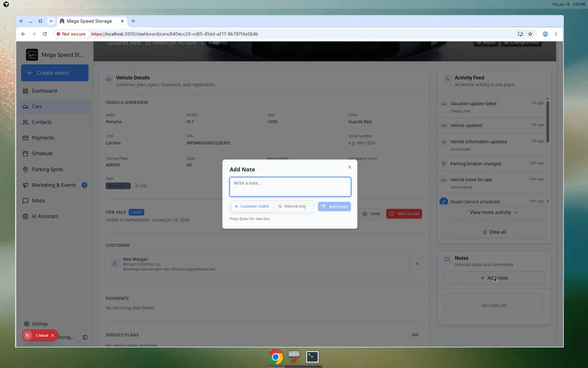Open Parking Spots in sidebar

click(55, 169)
